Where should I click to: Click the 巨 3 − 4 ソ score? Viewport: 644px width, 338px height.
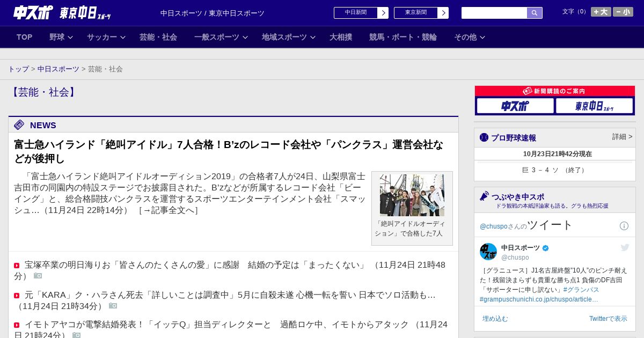(554, 170)
